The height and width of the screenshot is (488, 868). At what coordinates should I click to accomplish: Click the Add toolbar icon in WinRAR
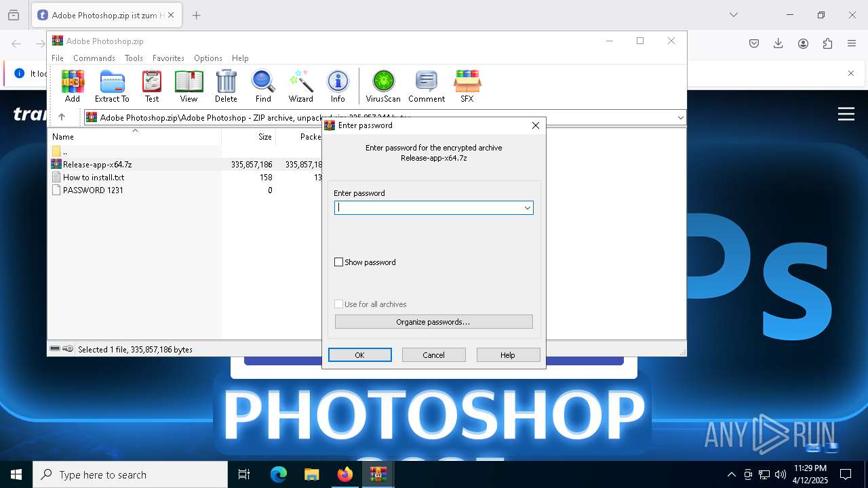point(73,86)
